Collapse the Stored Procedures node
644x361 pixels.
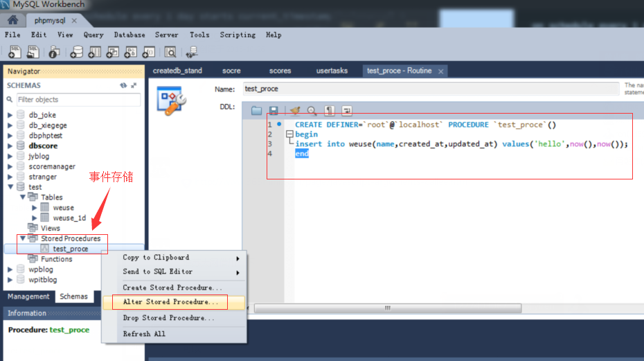point(23,238)
